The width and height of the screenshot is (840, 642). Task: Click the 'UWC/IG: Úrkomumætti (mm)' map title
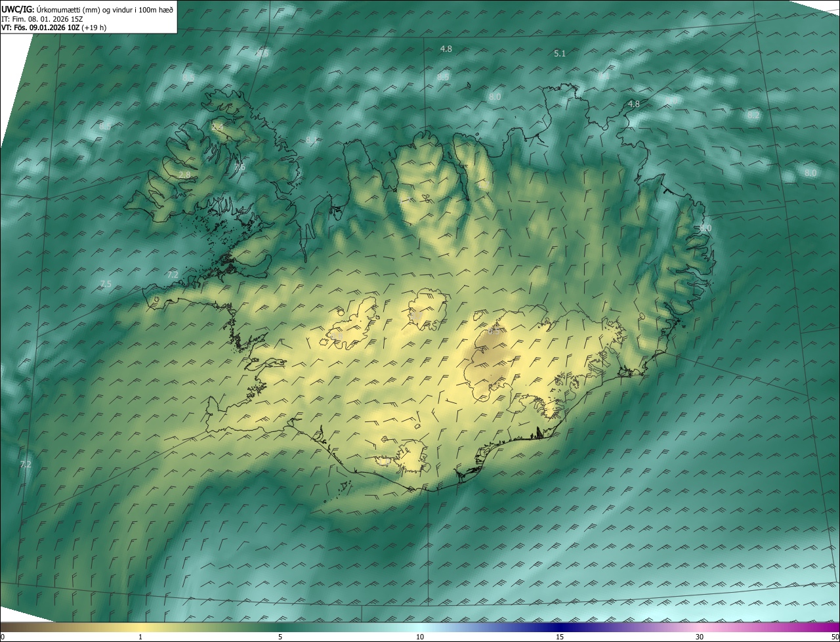click(x=87, y=9)
